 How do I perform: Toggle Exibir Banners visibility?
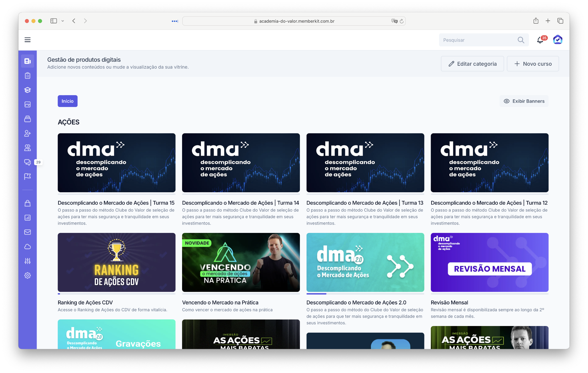click(524, 101)
